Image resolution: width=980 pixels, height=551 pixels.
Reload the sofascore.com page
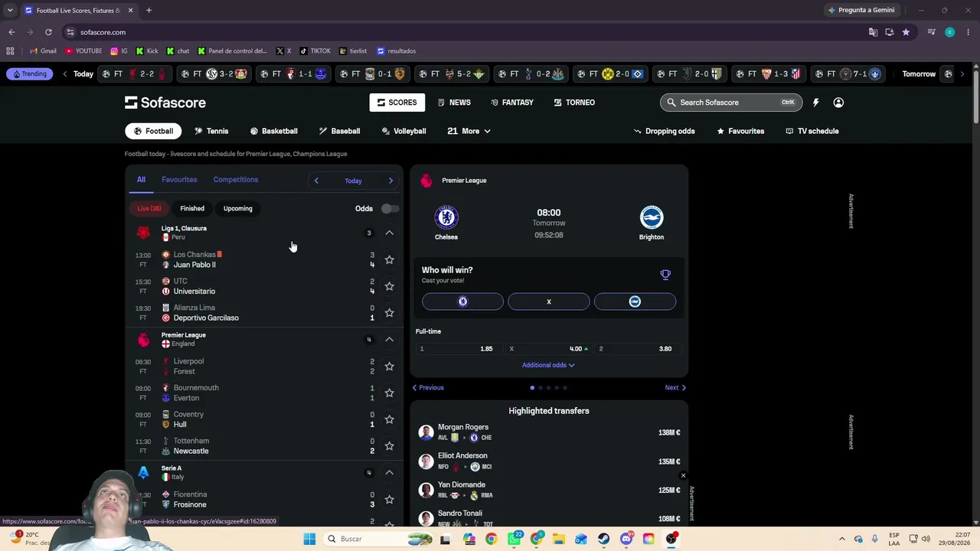point(48,32)
